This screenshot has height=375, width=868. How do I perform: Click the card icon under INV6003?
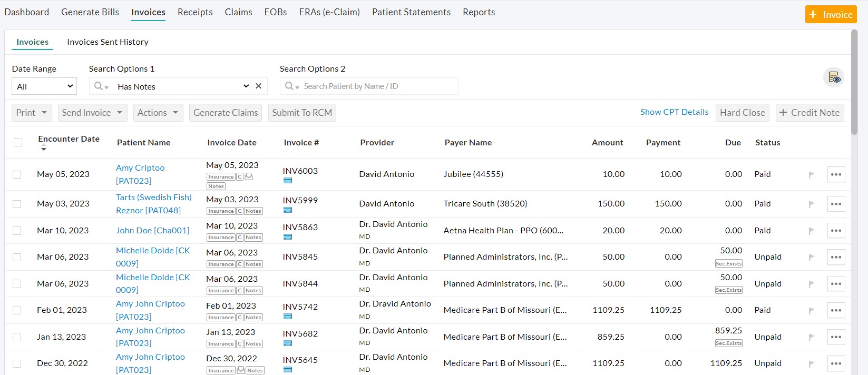click(x=288, y=181)
